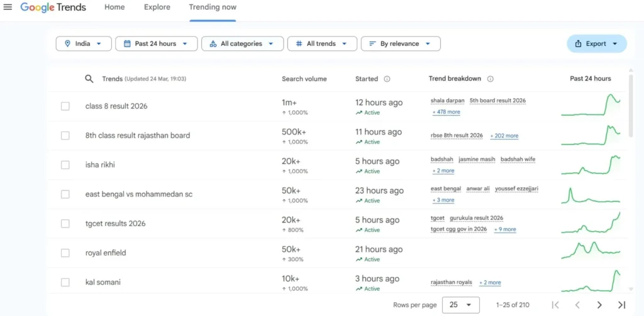Click the search magnifier icon in Trends header

[x=89, y=79]
